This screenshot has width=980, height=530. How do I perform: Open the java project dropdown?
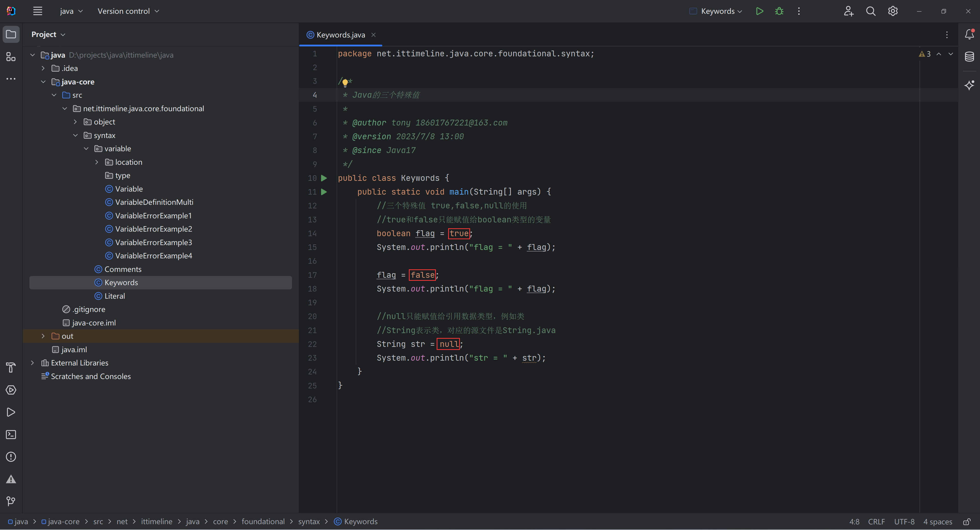[71, 11]
